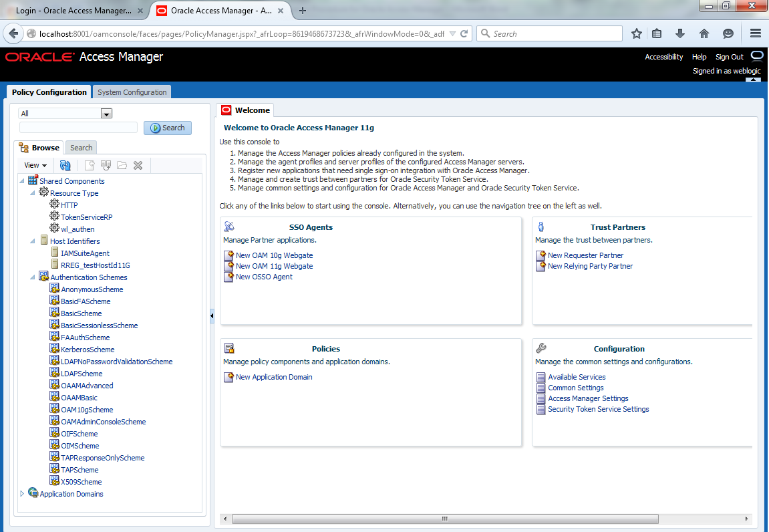Viewport: 769px width, 532px height.
Task: Switch to Login - Oracle Access Manager browser tab
Action: tap(73, 10)
